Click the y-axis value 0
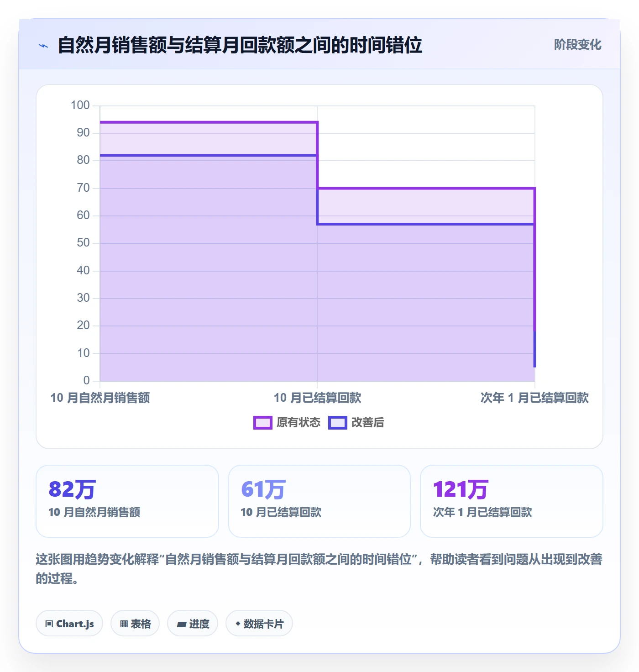 coord(87,380)
